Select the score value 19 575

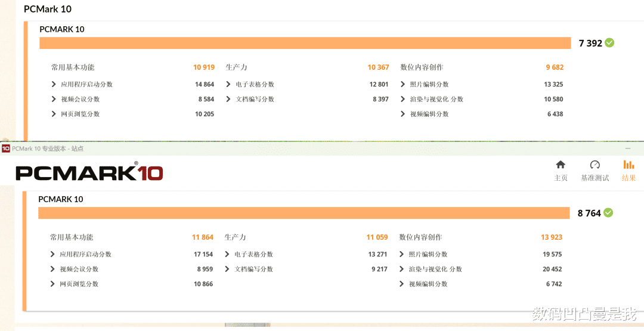point(552,254)
